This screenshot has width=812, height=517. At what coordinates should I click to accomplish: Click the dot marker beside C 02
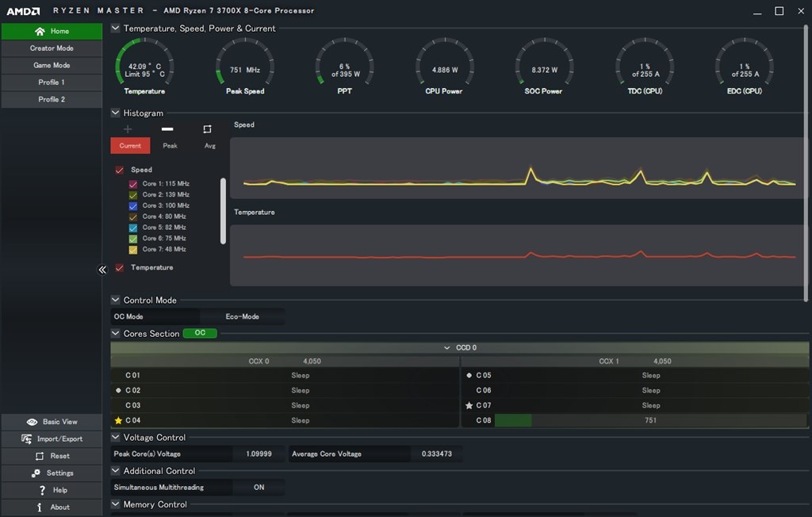(118, 390)
